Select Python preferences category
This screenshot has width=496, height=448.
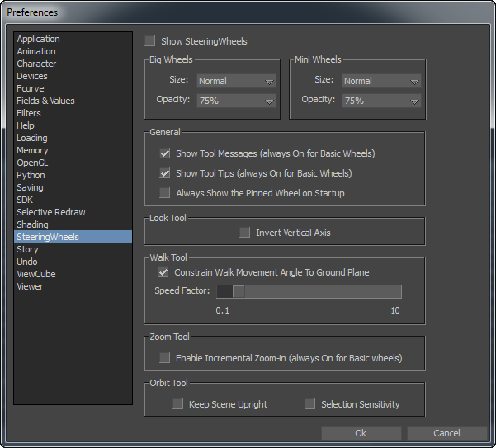pos(73,175)
